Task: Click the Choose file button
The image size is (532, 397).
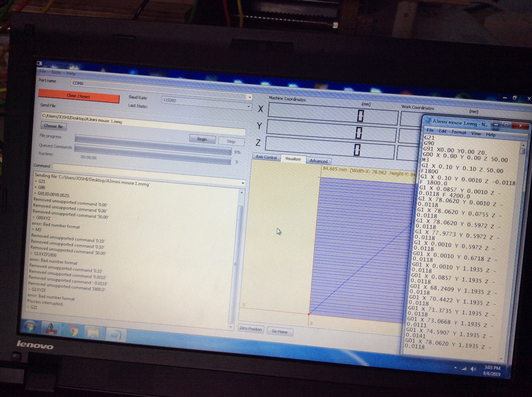Action: [54, 126]
